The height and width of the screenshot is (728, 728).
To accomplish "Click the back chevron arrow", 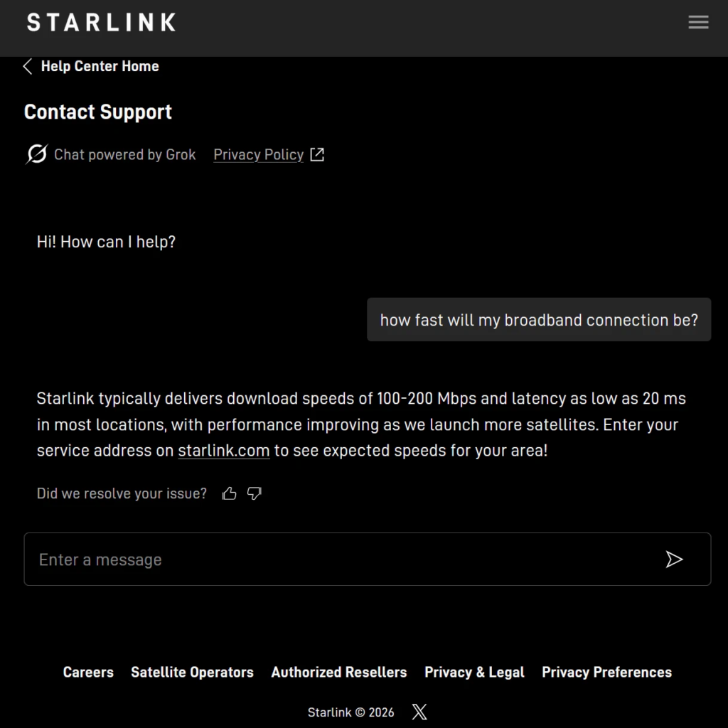I will tap(28, 67).
